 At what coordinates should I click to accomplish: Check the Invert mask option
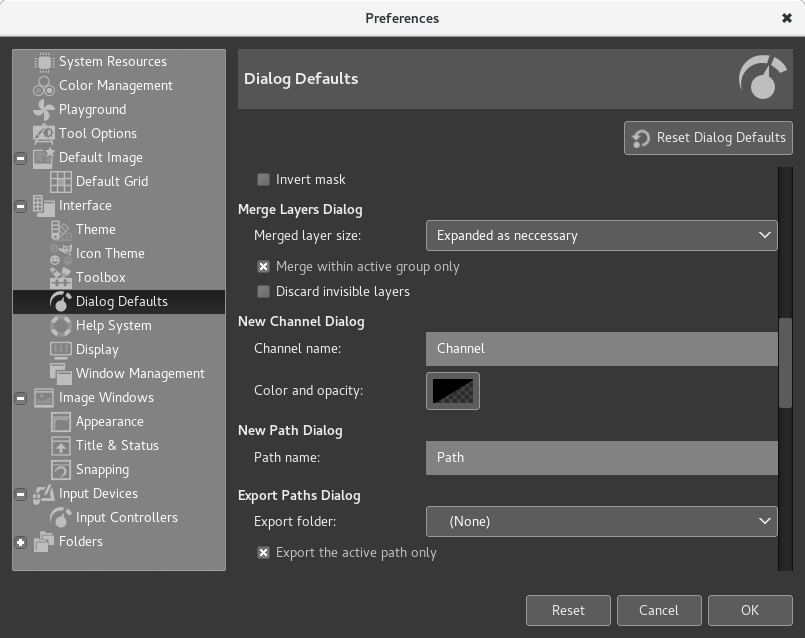[x=263, y=179]
